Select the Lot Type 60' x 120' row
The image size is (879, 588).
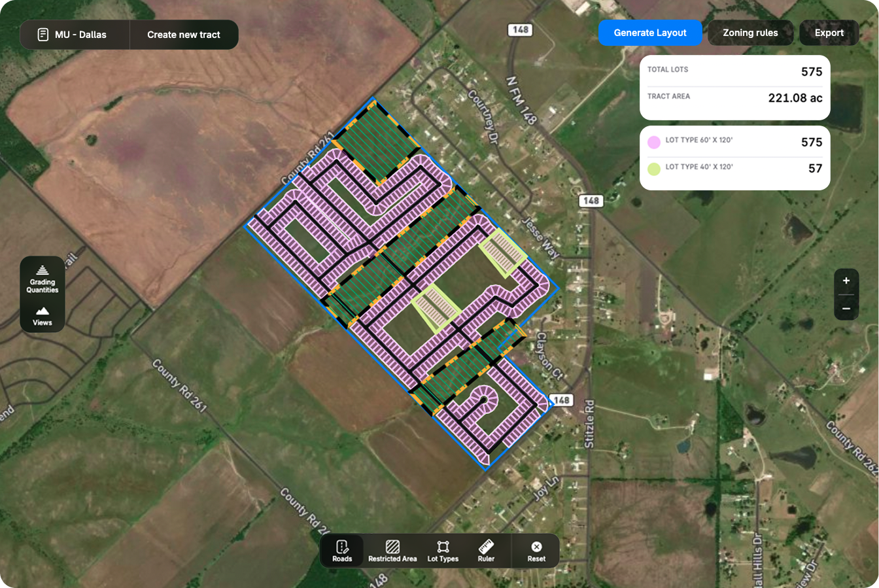click(x=734, y=142)
